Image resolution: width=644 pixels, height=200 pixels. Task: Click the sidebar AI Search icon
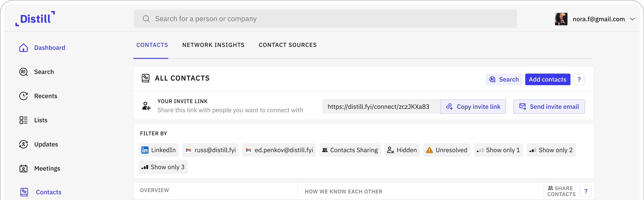23,72
